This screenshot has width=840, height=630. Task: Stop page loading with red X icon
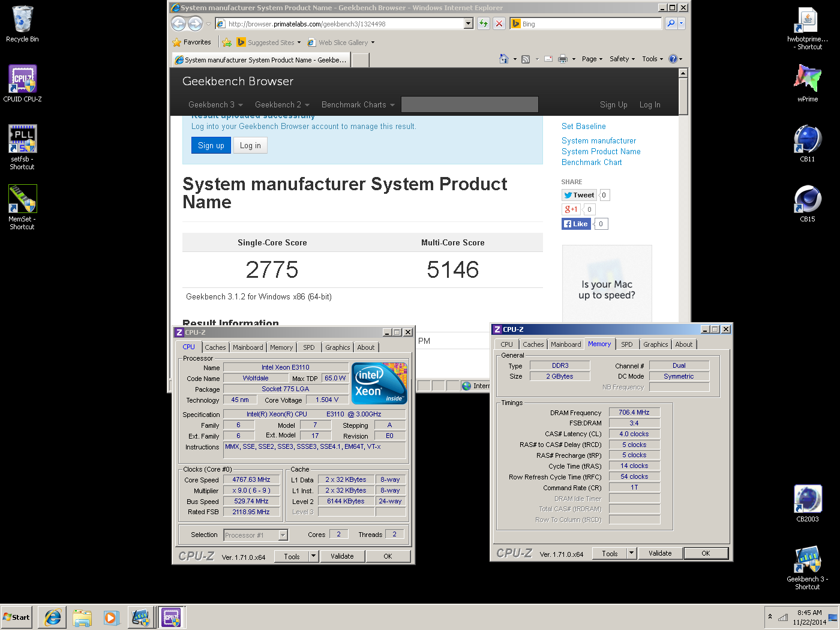499,23
